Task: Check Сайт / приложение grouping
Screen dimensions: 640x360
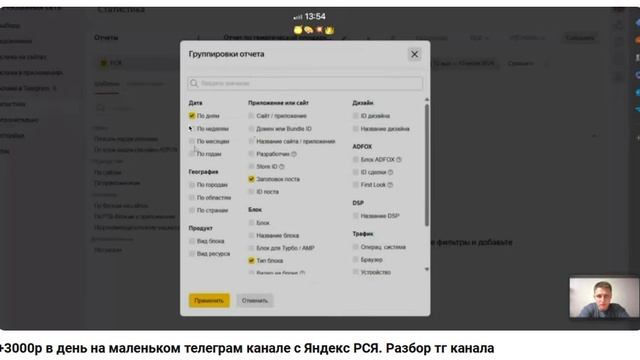Action: click(251, 116)
